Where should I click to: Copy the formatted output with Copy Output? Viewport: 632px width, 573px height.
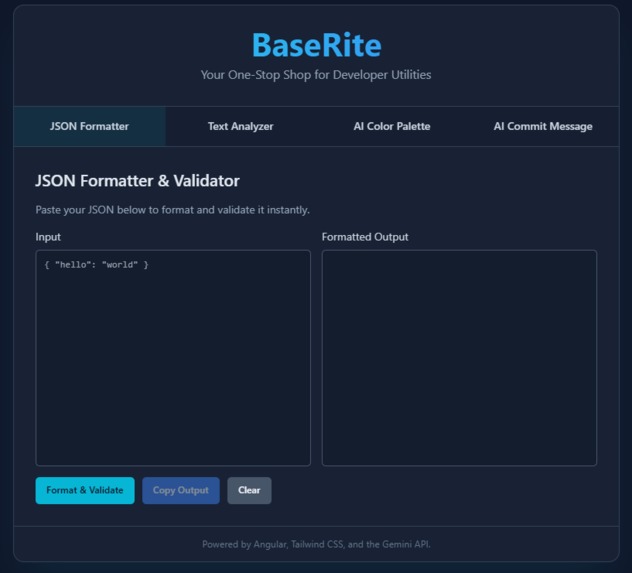181,490
